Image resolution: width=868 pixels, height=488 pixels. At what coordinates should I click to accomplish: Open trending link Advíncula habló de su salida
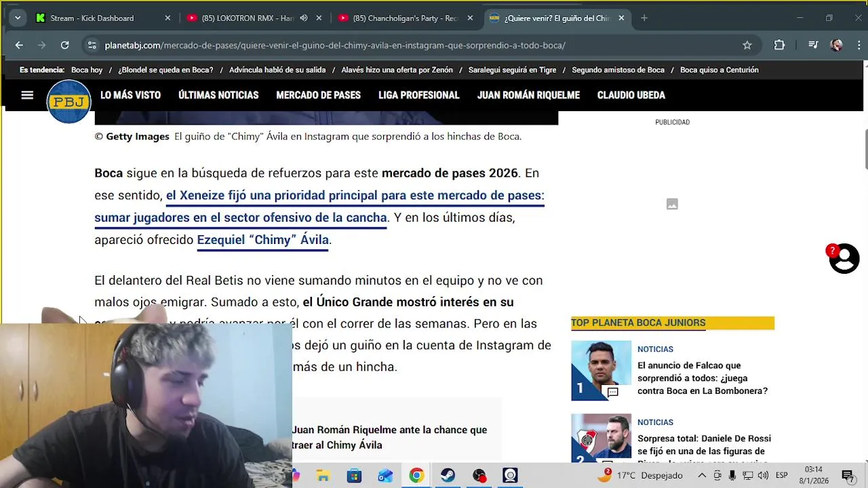(277, 70)
